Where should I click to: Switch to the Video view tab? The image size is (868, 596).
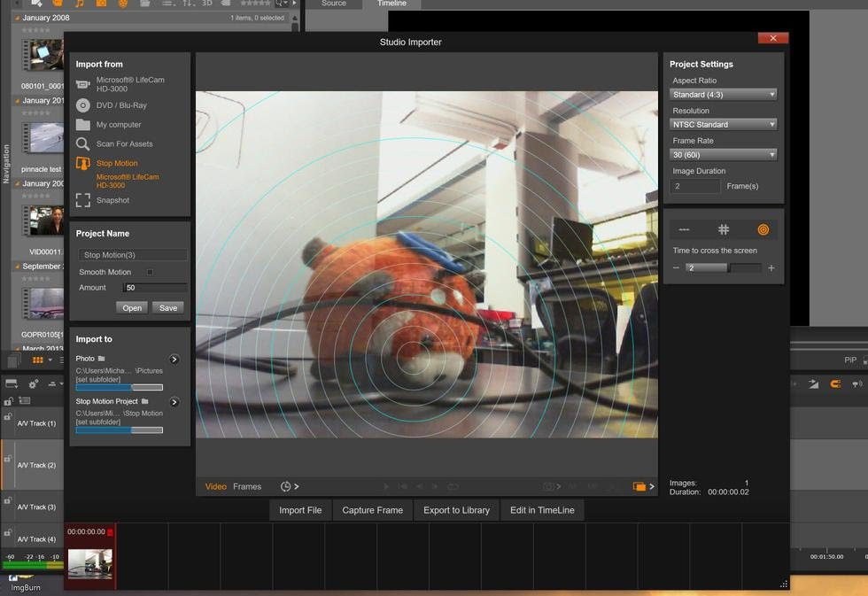216,486
